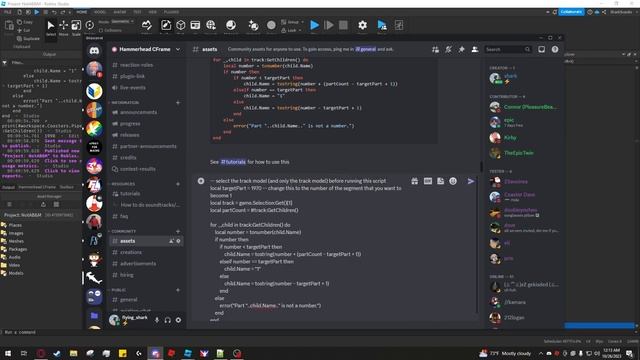Open Discord help icon
640x360 pixels.
(555, 49)
